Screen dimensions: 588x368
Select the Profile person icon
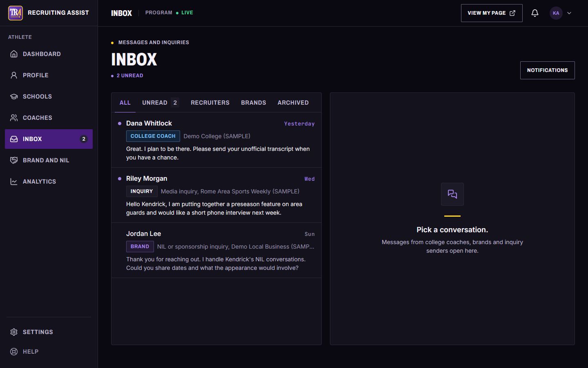coord(14,75)
